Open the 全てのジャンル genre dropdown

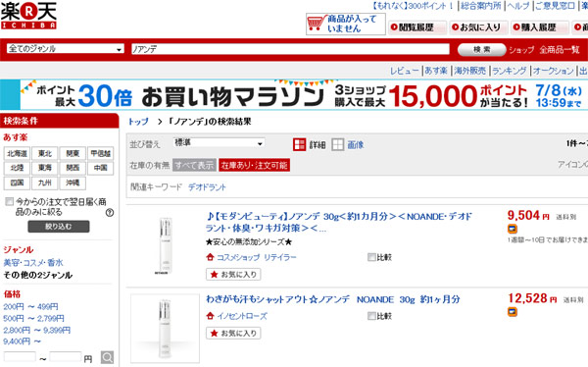(66, 49)
